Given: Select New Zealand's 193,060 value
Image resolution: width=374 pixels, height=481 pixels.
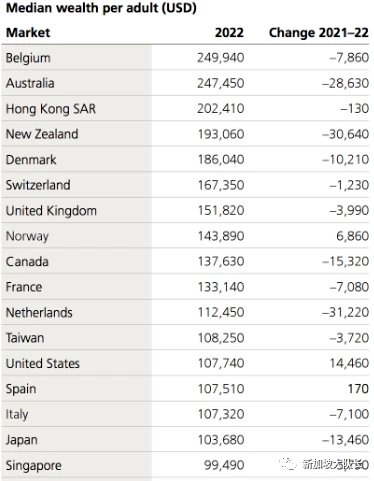Looking at the screenshot, I should (x=221, y=134).
